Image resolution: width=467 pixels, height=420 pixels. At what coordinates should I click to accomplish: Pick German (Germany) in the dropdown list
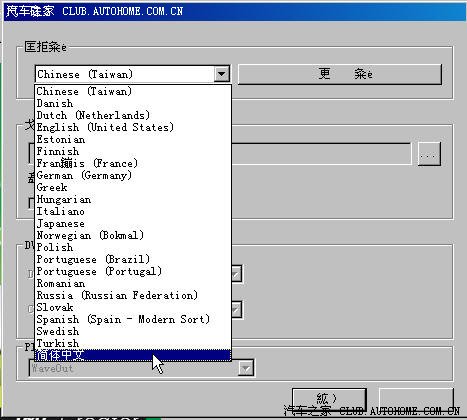(133, 175)
